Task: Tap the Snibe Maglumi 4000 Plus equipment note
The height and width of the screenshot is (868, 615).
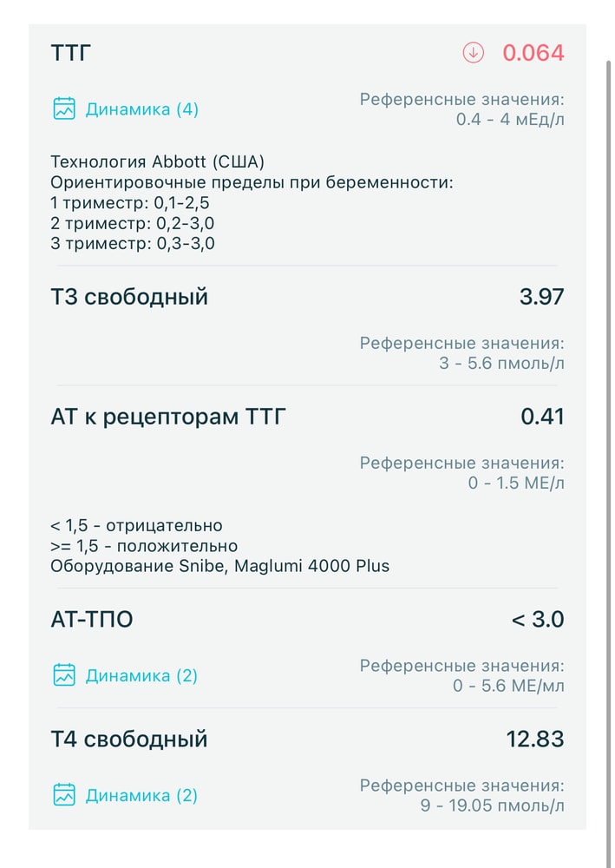Action: pos(217,567)
